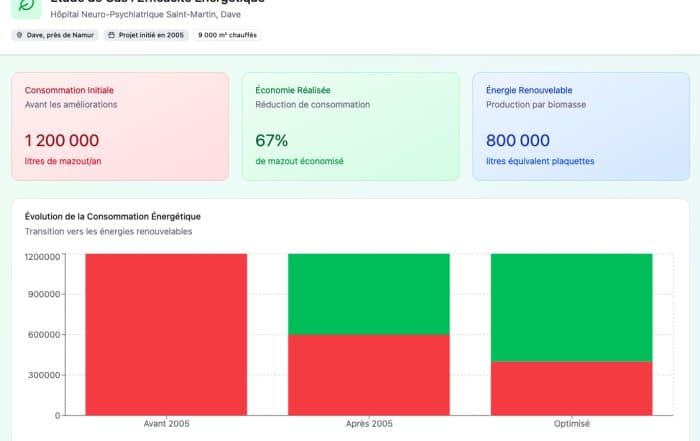The height and width of the screenshot is (441, 700).
Task: Click the 800 000 biomass value
Action: pyautogui.click(x=518, y=141)
